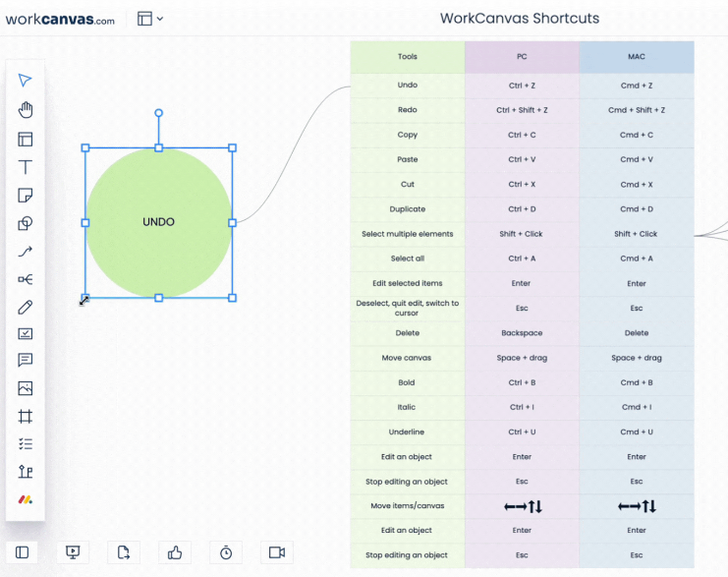Click the PC arrow keys cell
728x577 pixels.
pyautogui.click(x=522, y=506)
